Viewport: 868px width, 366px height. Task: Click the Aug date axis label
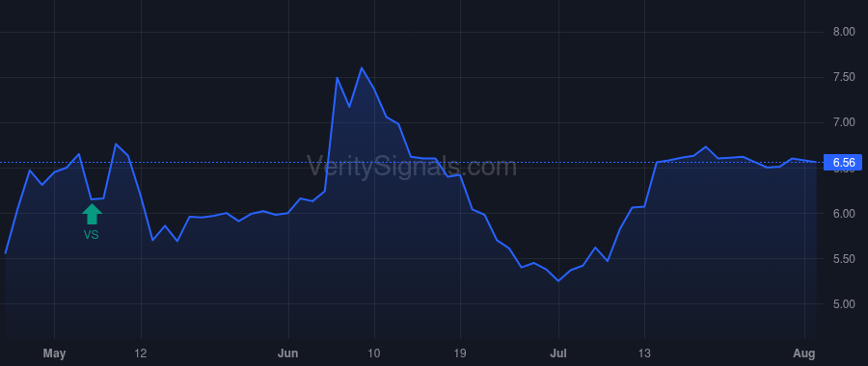click(803, 353)
